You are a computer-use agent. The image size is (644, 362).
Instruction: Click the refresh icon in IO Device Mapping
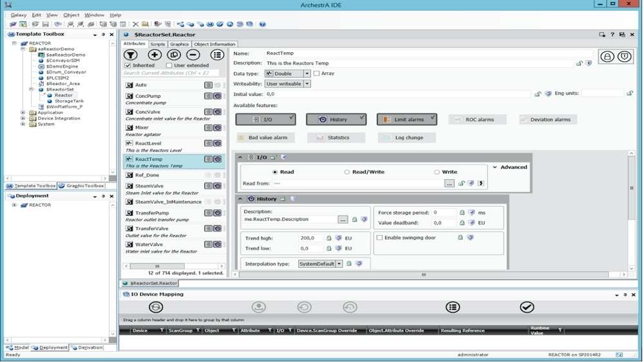coord(156,307)
